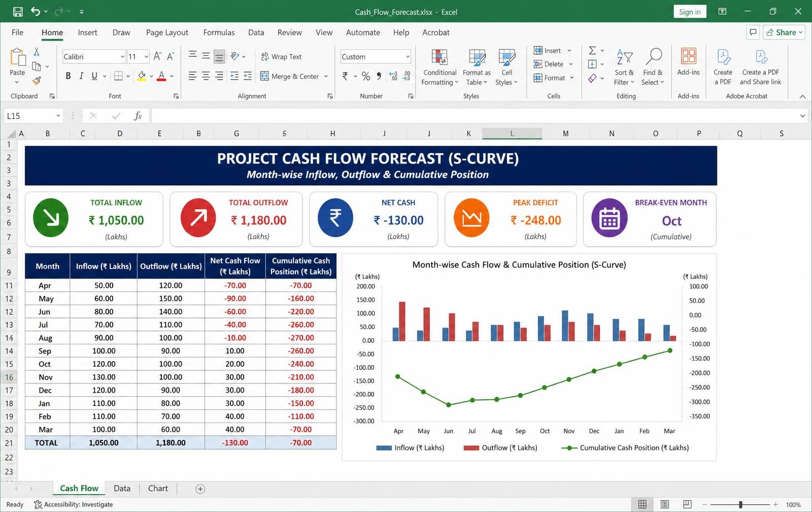Viewport: 812px width, 512px height.
Task: Click Accessibility: Investigate in status bar
Action: pyautogui.click(x=74, y=504)
